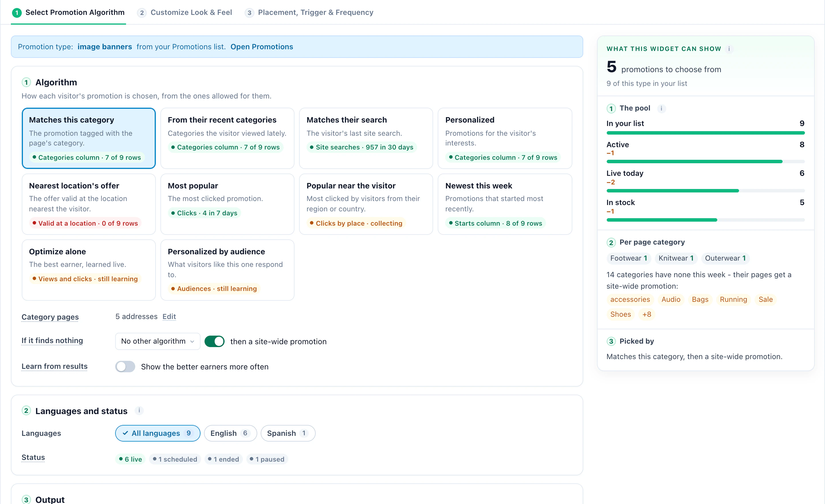The width and height of the screenshot is (825, 504).
Task: Switch to 'Select Promotion Algorithm' step tab
Action: point(68,12)
